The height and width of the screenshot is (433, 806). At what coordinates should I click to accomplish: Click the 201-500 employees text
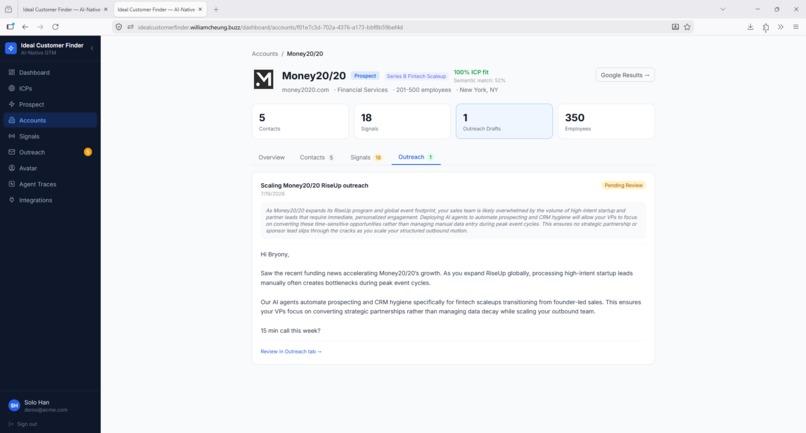[x=424, y=90]
